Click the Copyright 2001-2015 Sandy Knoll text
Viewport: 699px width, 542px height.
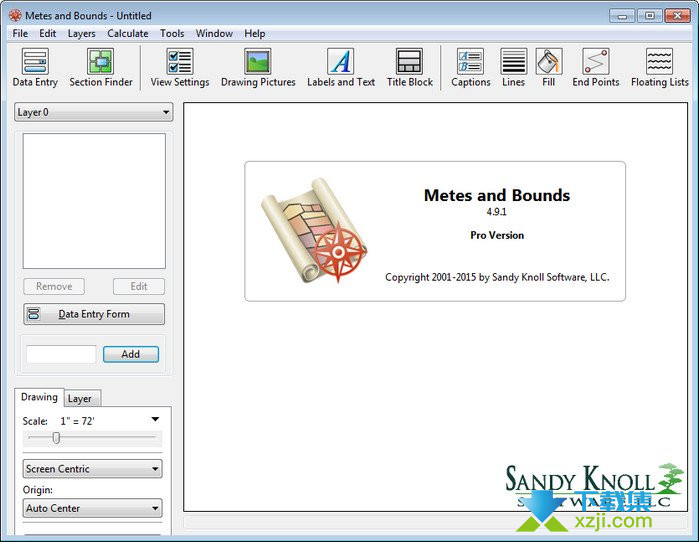[497, 277]
